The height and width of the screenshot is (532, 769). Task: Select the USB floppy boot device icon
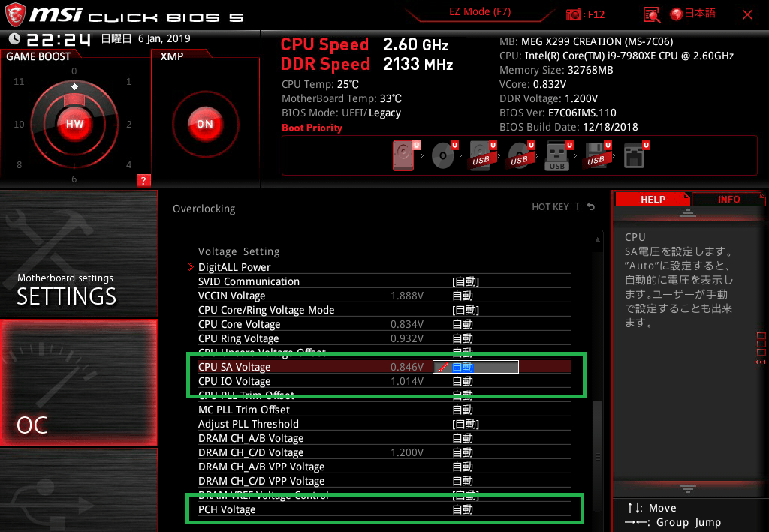pos(596,155)
